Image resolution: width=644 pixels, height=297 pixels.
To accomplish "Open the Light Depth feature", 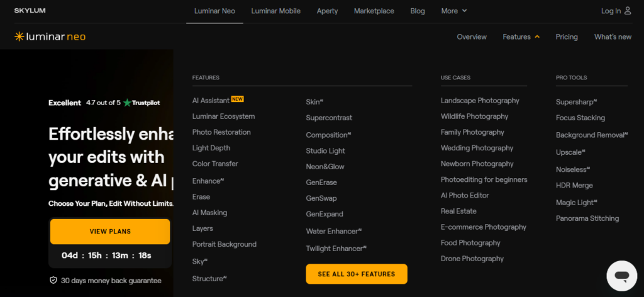I will tap(211, 148).
